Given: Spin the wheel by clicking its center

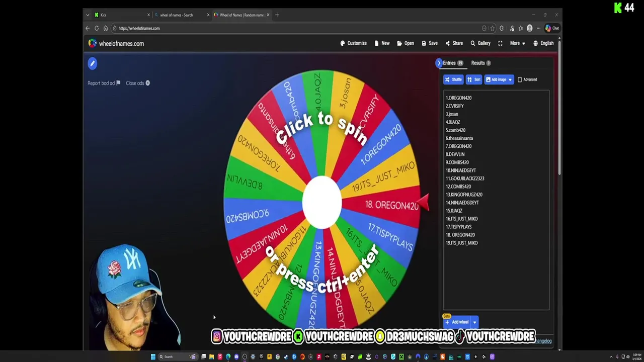Looking at the screenshot, I should 322,202.
